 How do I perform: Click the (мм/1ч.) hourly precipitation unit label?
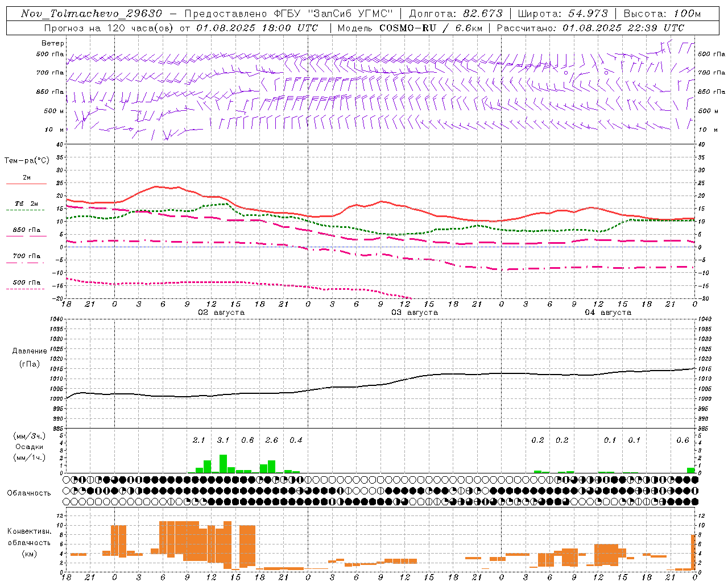coord(30,458)
